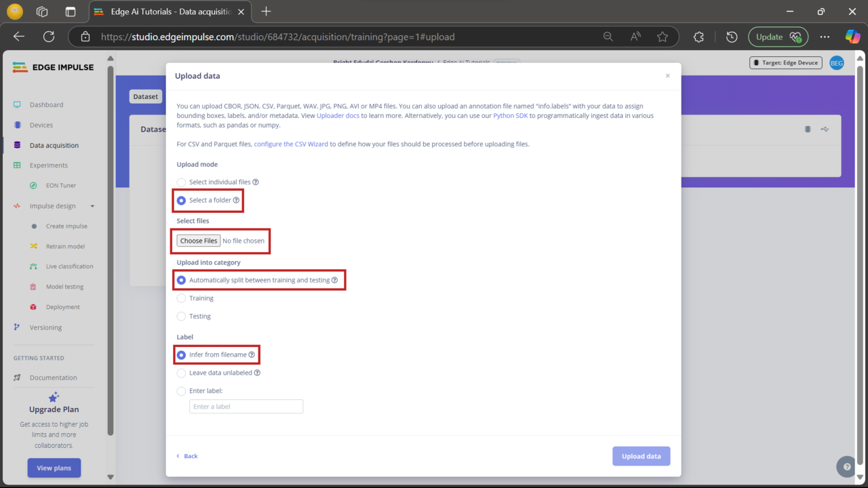Open Live classification
868x488 pixels.
click(70, 266)
